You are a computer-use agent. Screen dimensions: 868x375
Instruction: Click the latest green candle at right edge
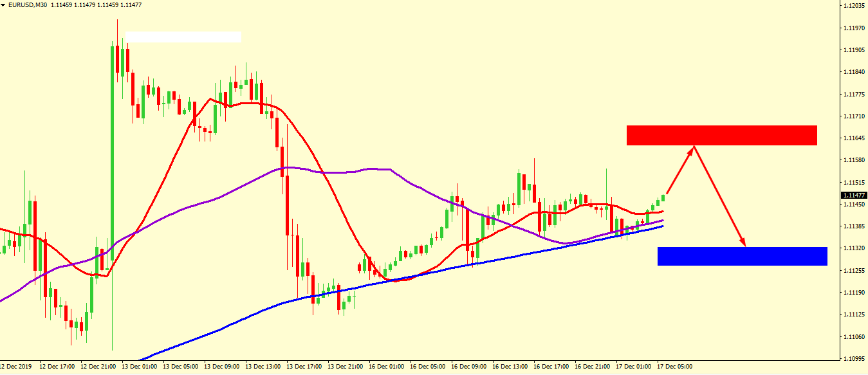tap(663, 198)
